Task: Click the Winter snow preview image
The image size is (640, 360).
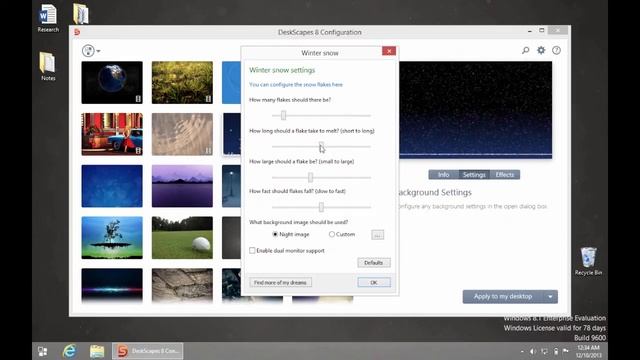Action: click(x=476, y=110)
